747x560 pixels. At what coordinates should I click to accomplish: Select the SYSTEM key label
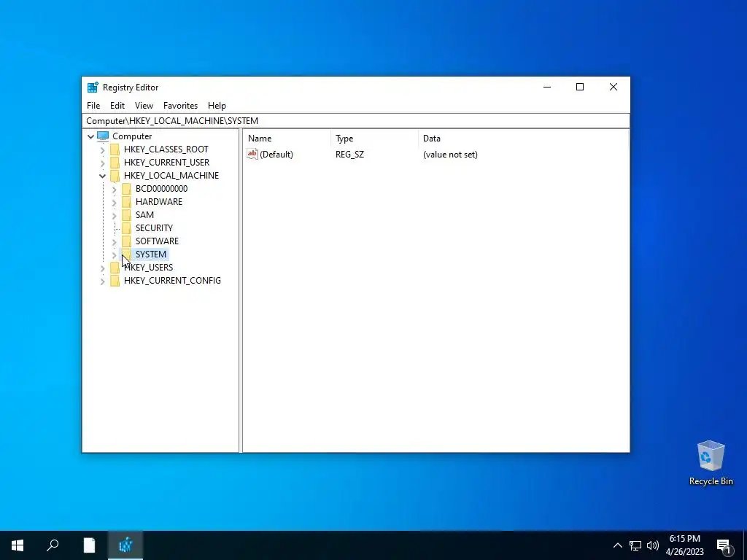[x=150, y=254]
